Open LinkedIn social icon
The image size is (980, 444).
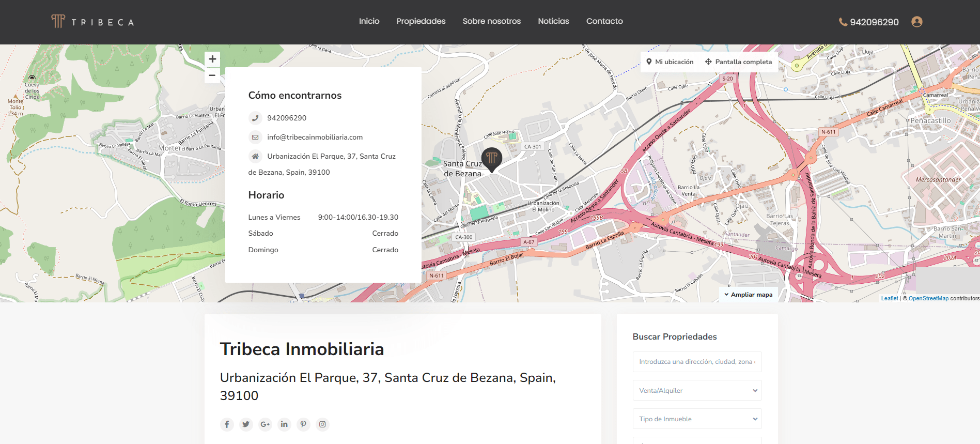(284, 424)
